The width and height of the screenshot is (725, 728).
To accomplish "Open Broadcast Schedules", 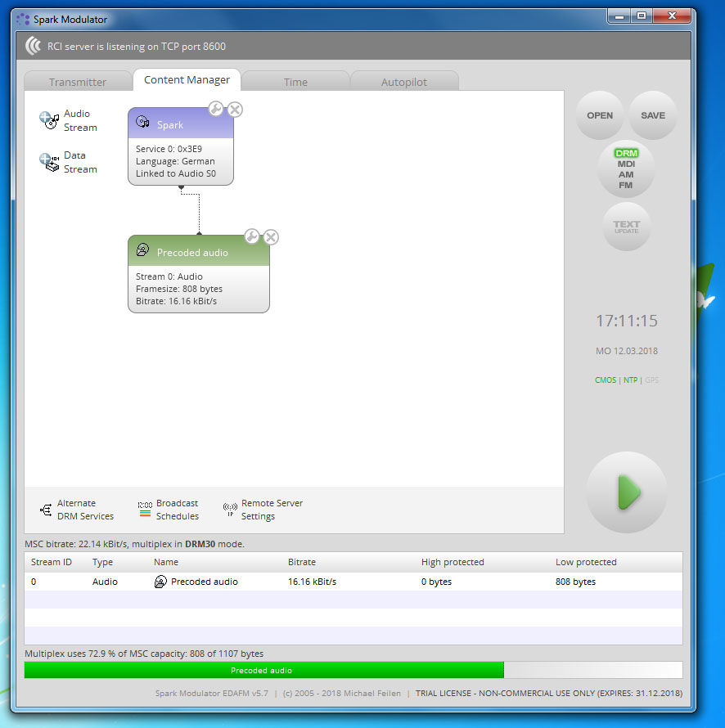I will click(x=168, y=510).
